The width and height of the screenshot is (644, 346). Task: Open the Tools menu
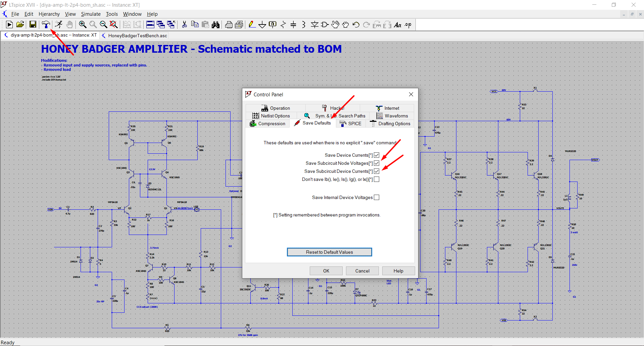(112, 14)
